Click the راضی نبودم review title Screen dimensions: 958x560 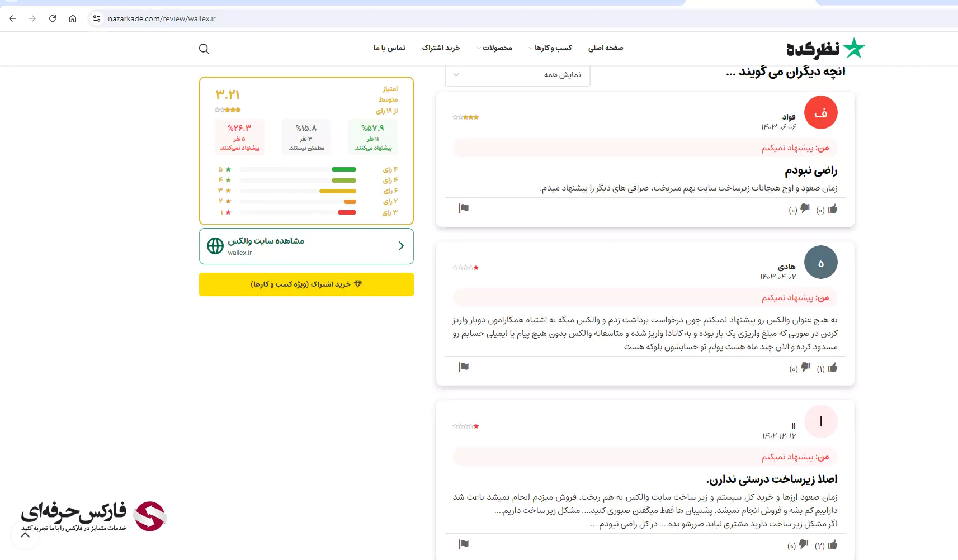811,170
